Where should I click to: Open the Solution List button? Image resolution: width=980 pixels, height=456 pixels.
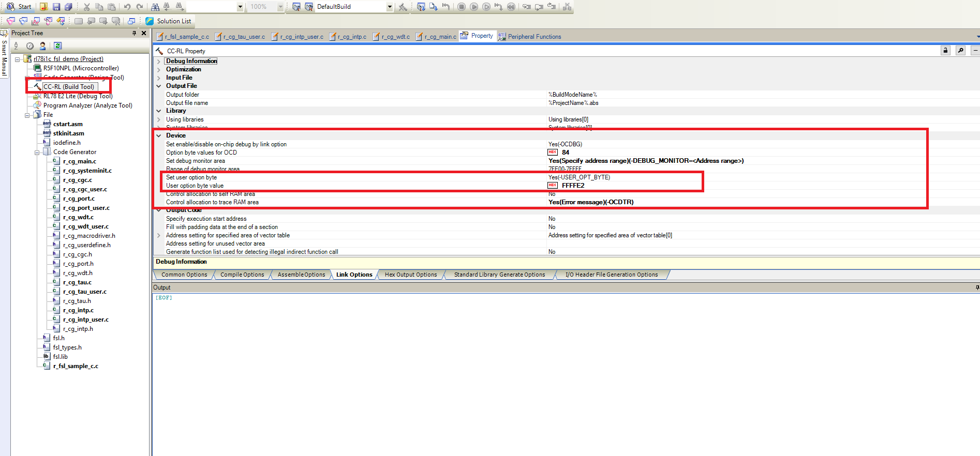(x=168, y=21)
